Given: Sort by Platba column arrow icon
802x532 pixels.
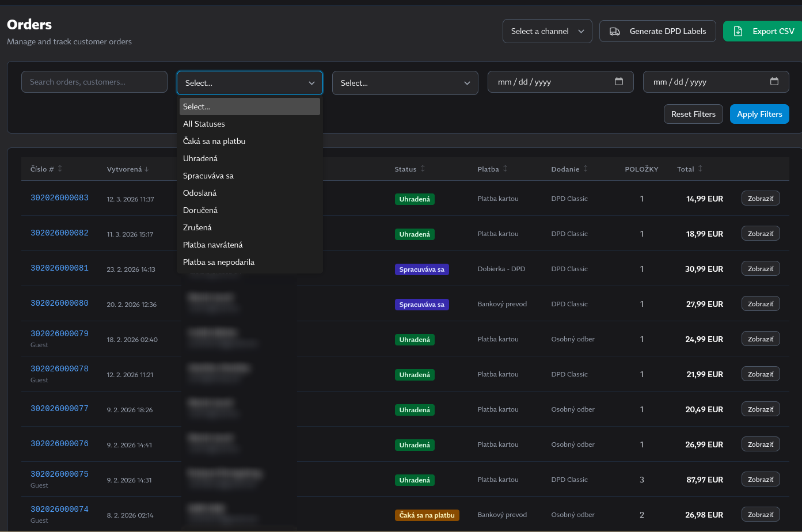Looking at the screenshot, I should pos(505,169).
